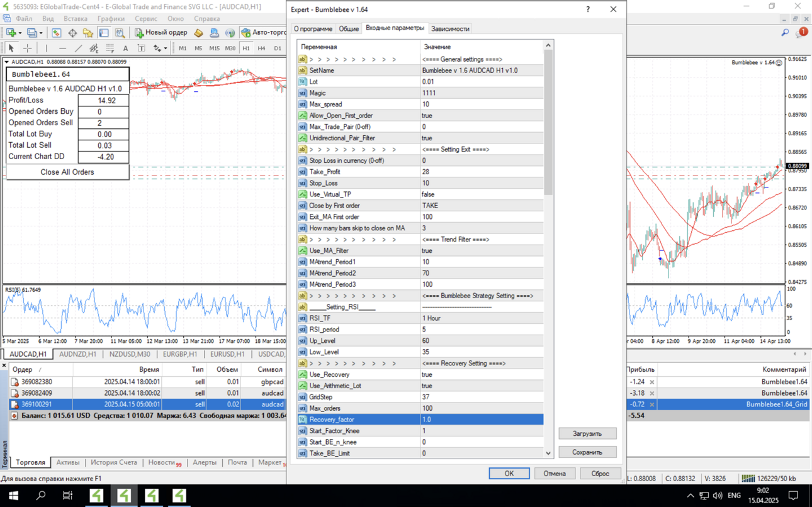This screenshot has height=507, width=812.
Task: Select the equidistant channel tool
Action: [x=94, y=48]
